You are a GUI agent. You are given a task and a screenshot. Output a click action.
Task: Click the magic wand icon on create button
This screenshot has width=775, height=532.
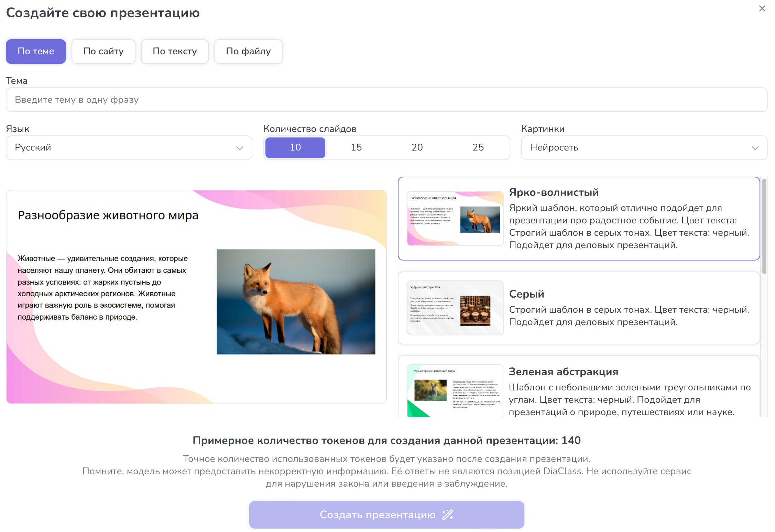448,514
